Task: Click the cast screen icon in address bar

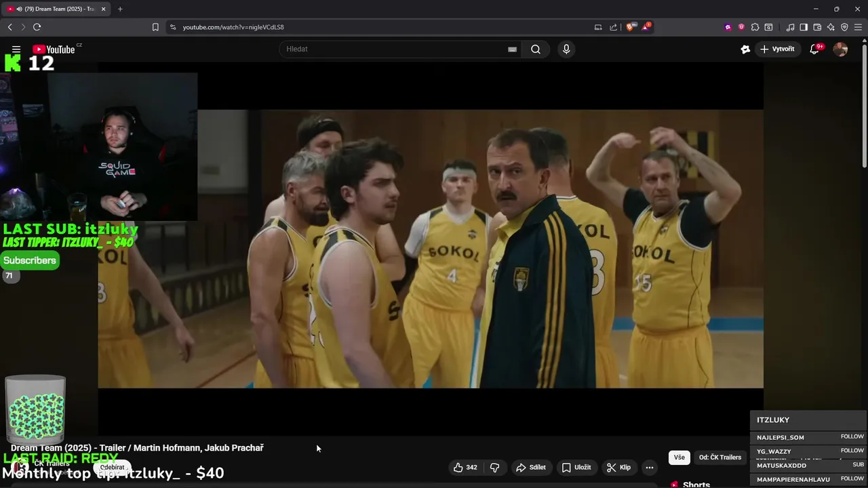Action: coord(598,27)
